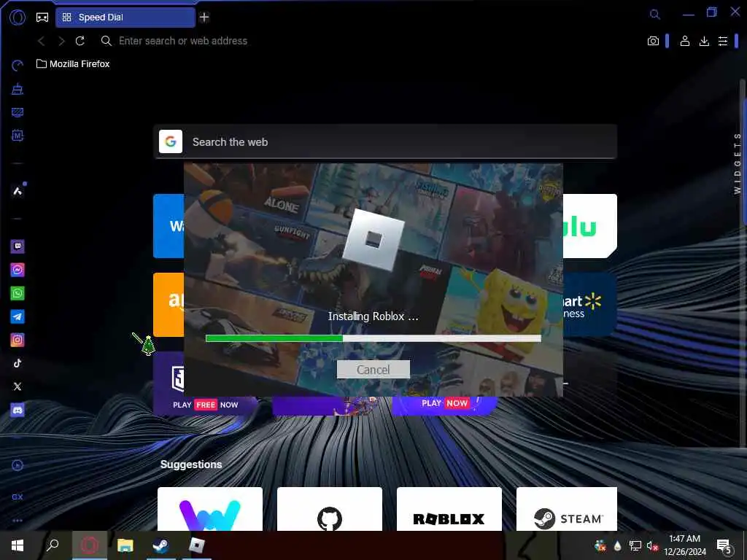Go back to previous page
This screenshot has height=560, width=747.
coord(42,41)
